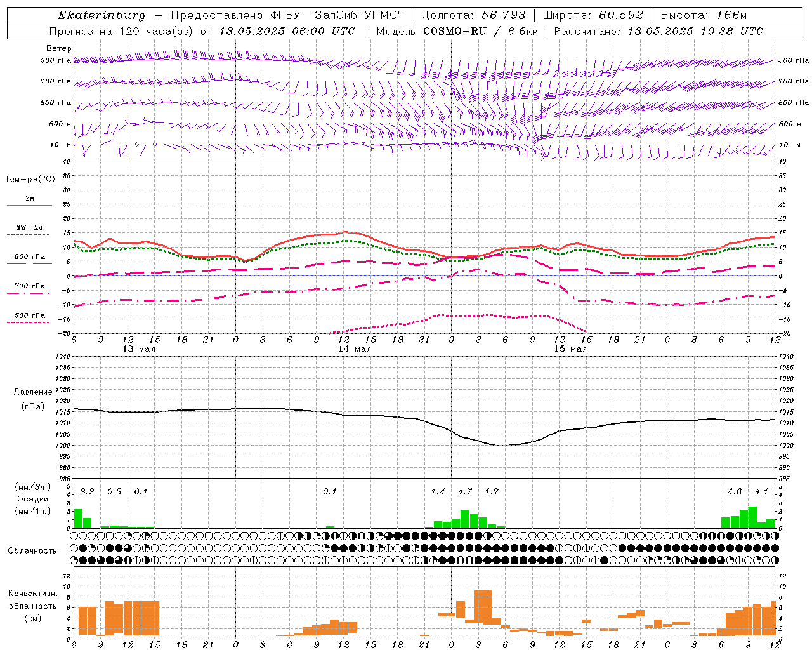Click the Облачность cloud cover label
The image size is (812, 650).
[32, 551]
